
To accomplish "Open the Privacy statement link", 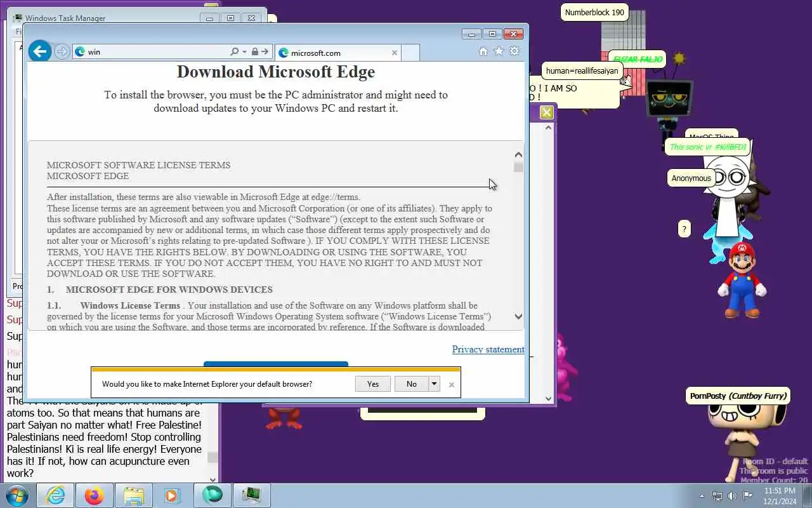I will coord(488,349).
